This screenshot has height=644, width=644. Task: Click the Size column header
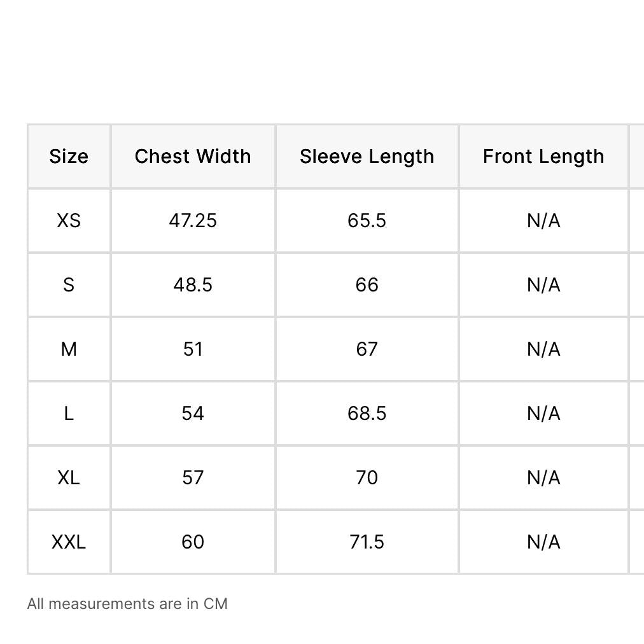click(x=69, y=157)
